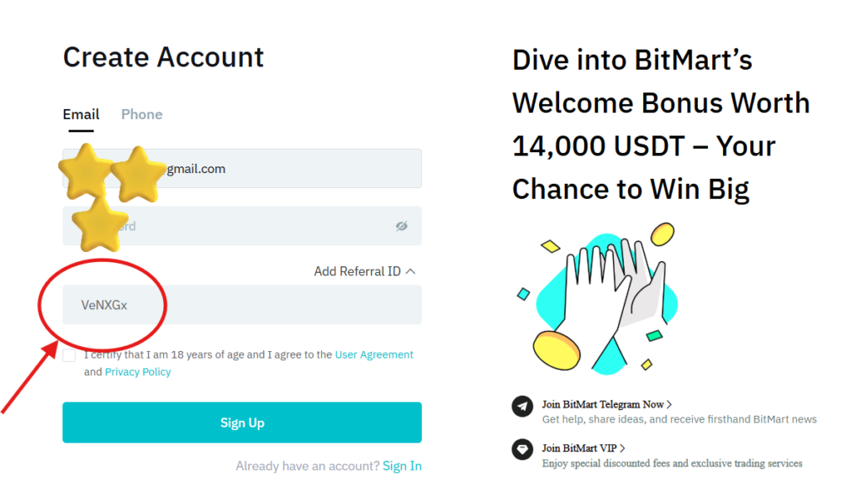Click the arrow after Join BitMart Telegram Now
861x504 pixels.
[670, 403]
